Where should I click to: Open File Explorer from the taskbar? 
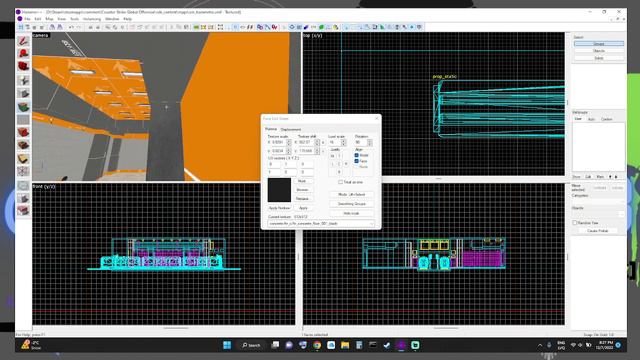[345, 345]
